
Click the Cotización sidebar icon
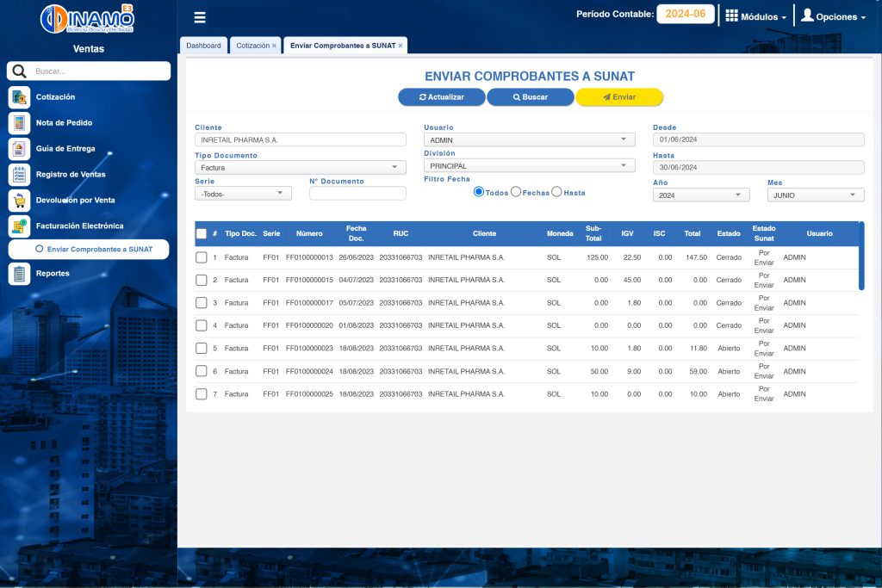point(19,97)
